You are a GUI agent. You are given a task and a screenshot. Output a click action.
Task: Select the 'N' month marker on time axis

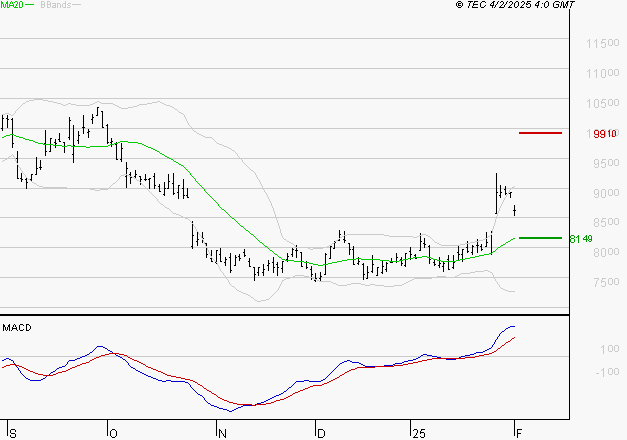point(223,433)
